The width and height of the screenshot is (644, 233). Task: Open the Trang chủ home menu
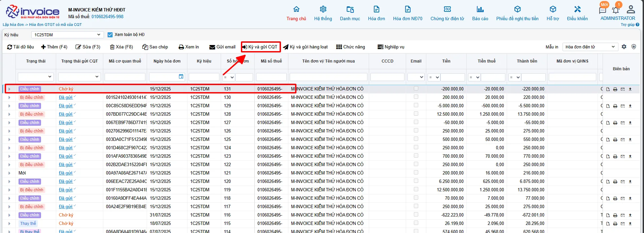296,13
